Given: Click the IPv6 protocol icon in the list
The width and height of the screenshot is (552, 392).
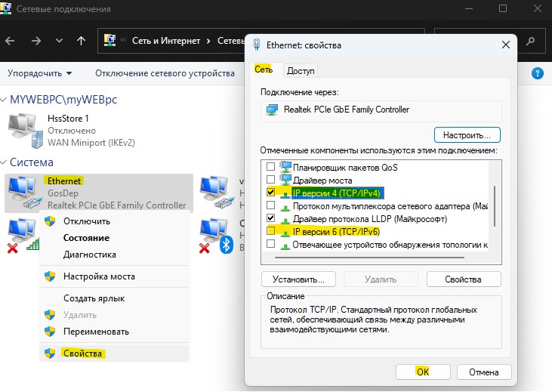Looking at the screenshot, I should [x=285, y=232].
